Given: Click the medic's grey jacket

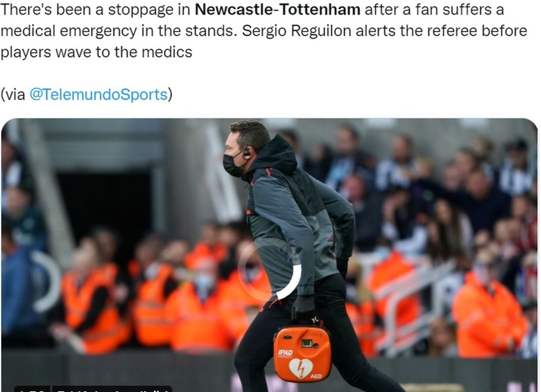Looking at the screenshot, I should pos(296,221).
